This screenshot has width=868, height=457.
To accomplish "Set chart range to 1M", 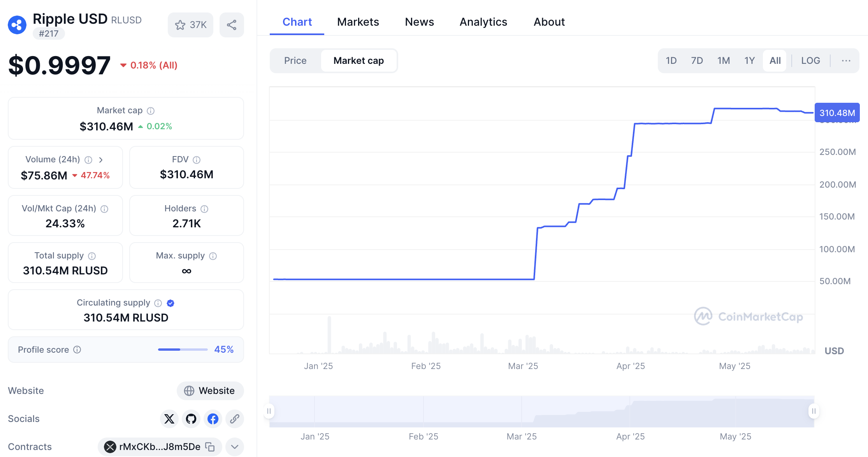I will (724, 61).
